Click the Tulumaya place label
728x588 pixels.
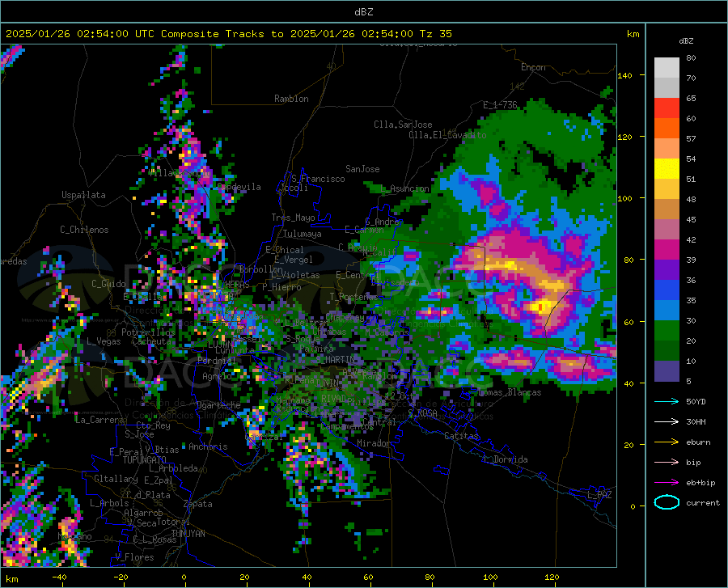(302, 234)
